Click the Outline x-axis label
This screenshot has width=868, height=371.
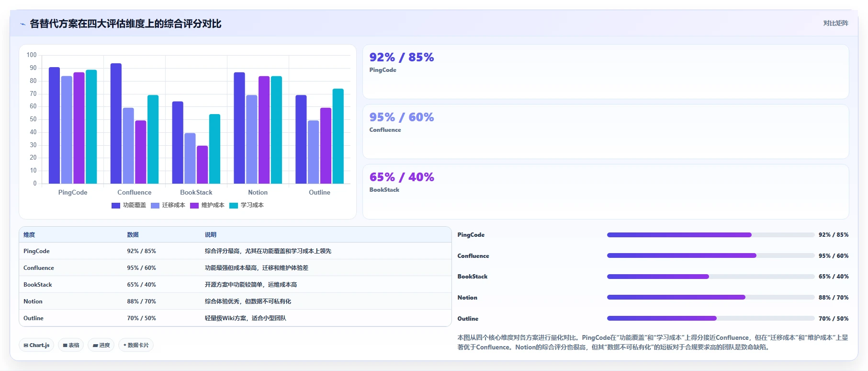click(x=320, y=192)
